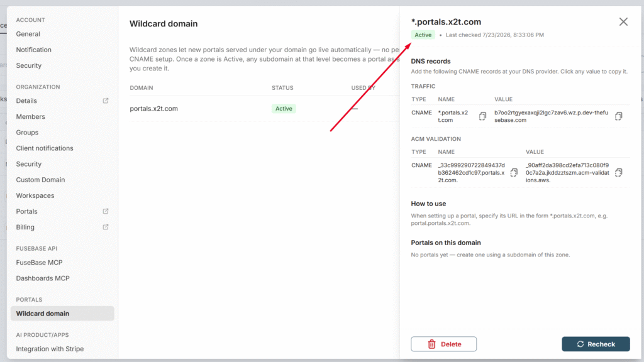Open FuseBase MCP page

click(39, 262)
